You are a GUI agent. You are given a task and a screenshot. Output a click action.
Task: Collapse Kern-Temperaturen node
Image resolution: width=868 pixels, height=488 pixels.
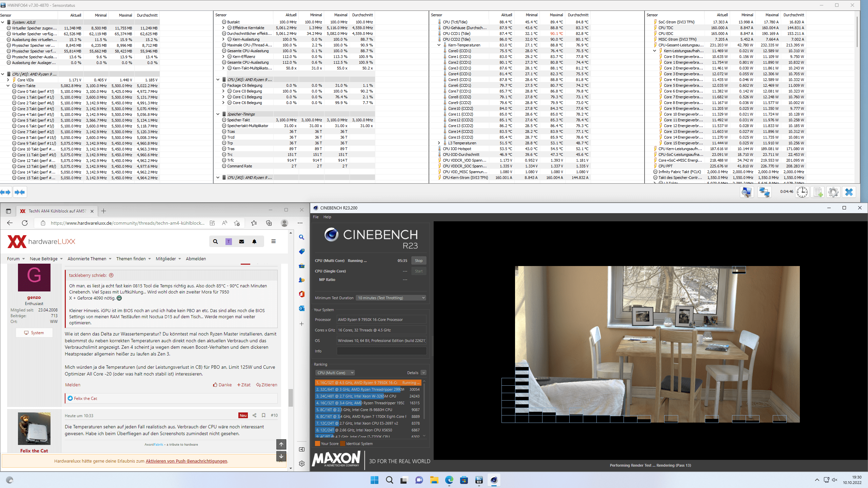coord(439,45)
